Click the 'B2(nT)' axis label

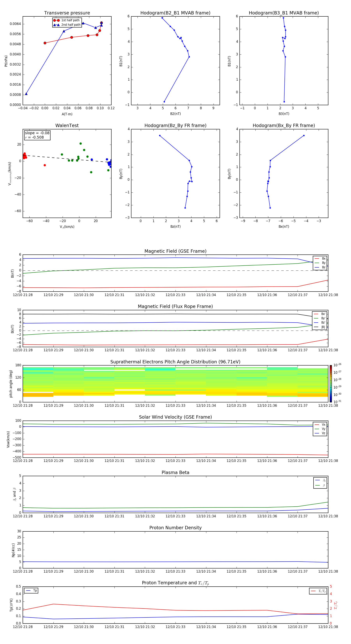point(175,114)
